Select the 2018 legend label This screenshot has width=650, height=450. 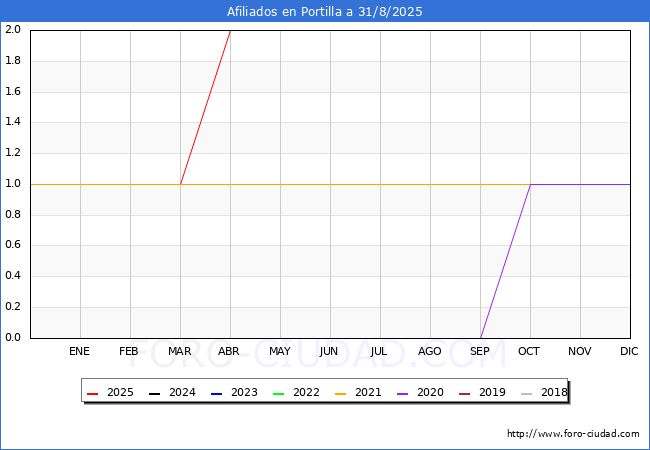coord(554,392)
